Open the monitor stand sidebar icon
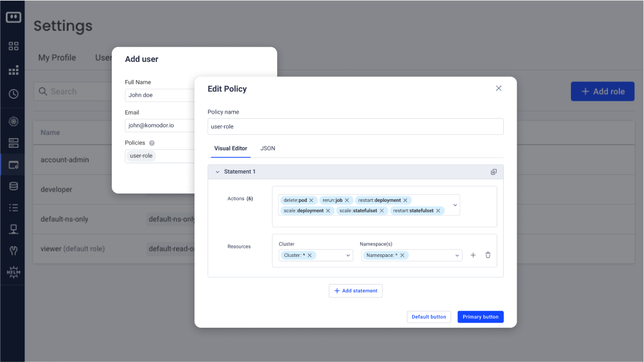 (14, 229)
